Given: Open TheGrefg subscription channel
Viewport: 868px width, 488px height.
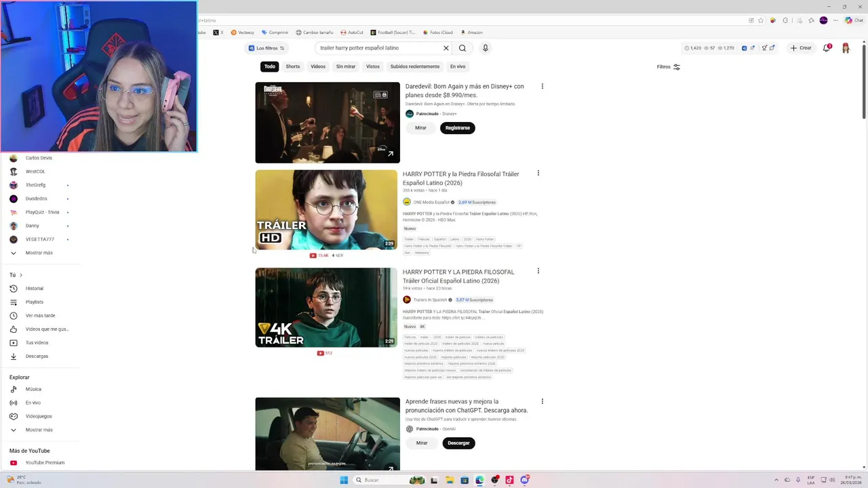Looking at the screenshot, I should click(x=35, y=185).
